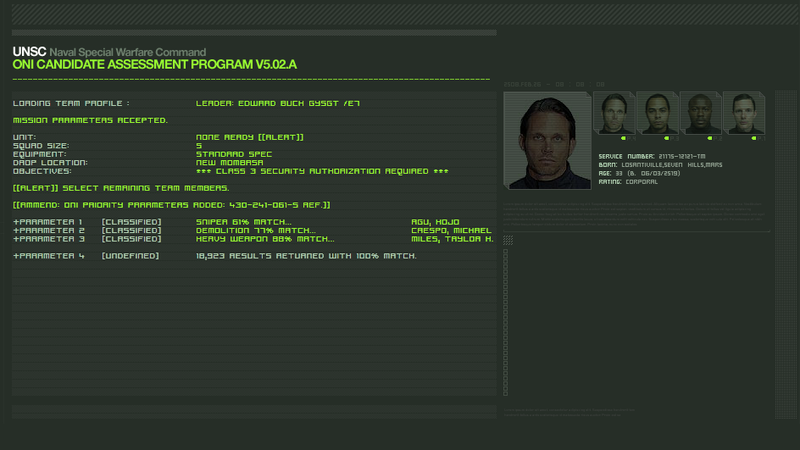Click the Select Remaining Team Members alert
800x450 pixels.
click(121, 188)
